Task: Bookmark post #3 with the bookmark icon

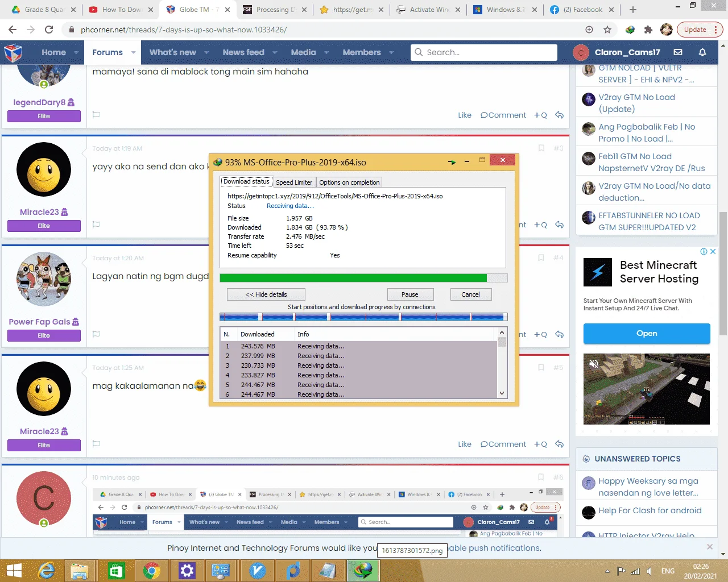Action: pyautogui.click(x=541, y=148)
